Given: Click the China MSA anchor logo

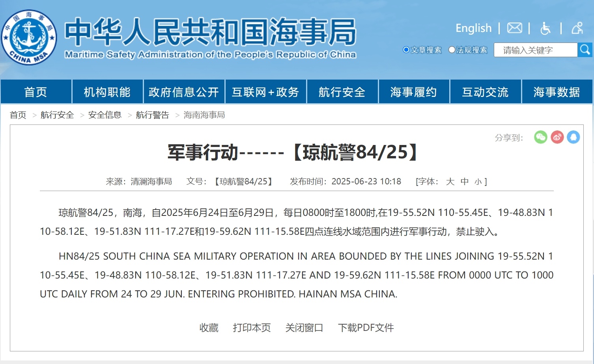Looking at the screenshot, I should pos(29,38).
